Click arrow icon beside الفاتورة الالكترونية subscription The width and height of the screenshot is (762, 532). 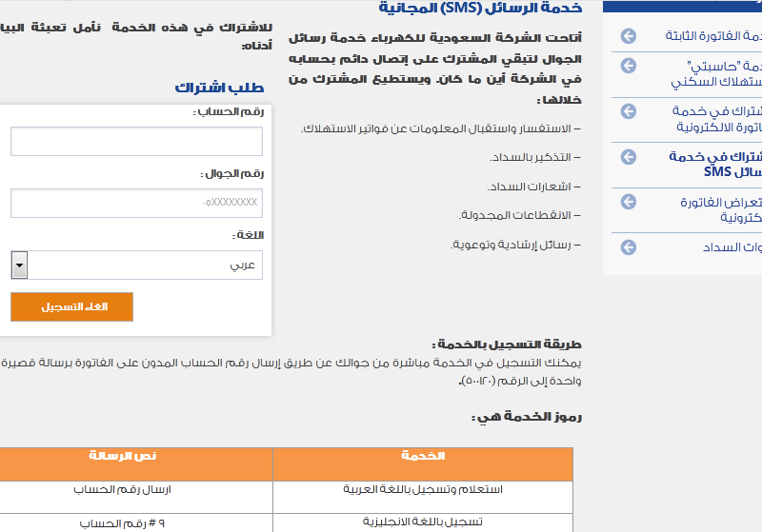click(629, 111)
